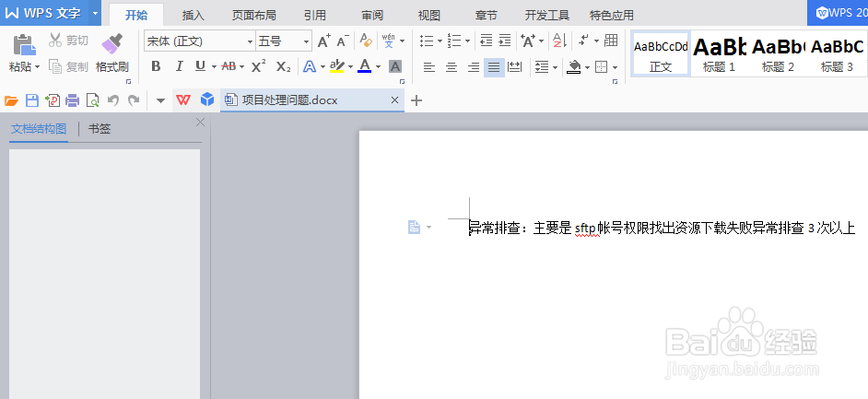Decrease font size with A- icon

tap(343, 41)
